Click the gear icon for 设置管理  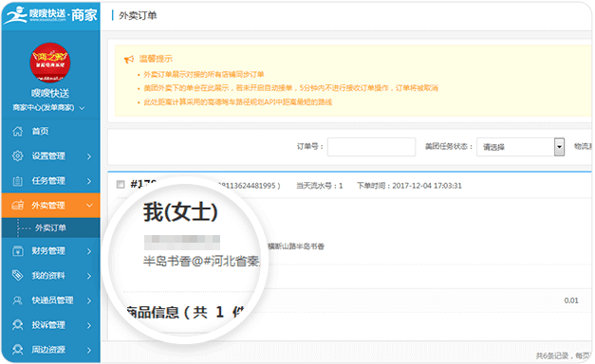(x=17, y=155)
